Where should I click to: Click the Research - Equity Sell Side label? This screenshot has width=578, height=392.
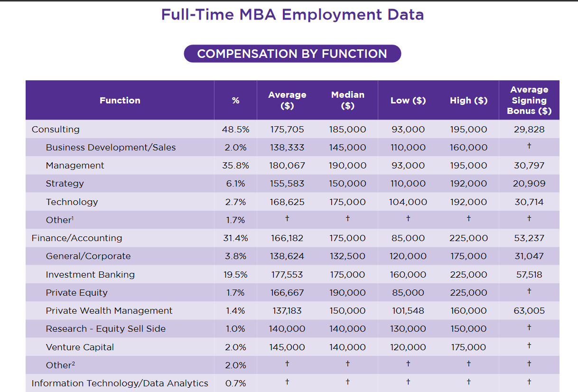(x=106, y=329)
